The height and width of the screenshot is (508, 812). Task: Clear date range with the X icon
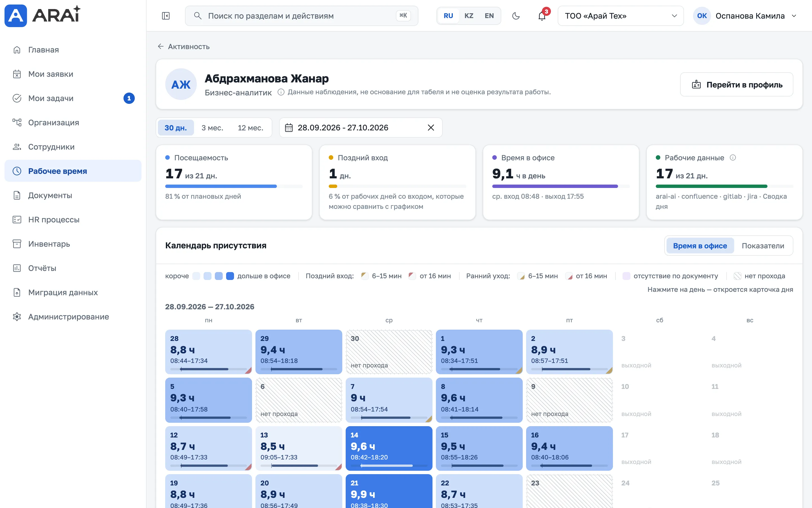coord(431,128)
